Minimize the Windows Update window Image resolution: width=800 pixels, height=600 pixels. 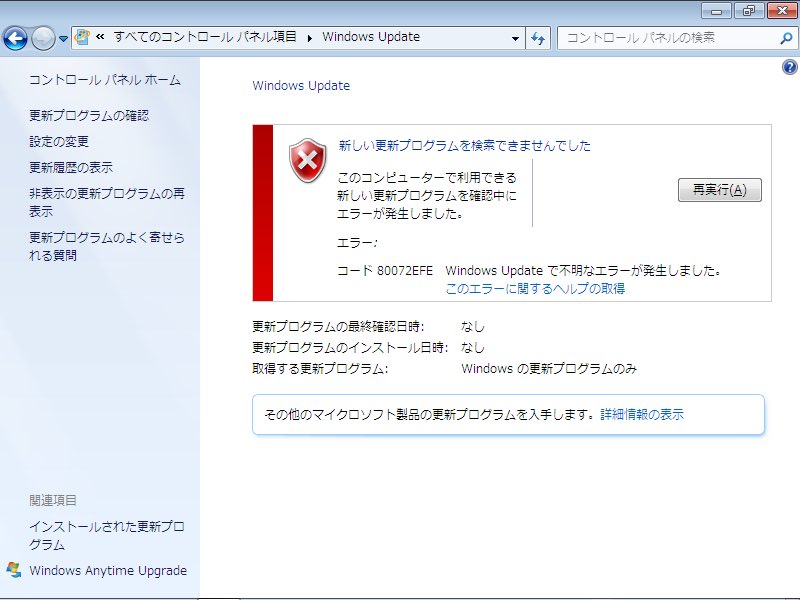click(716, 11)
